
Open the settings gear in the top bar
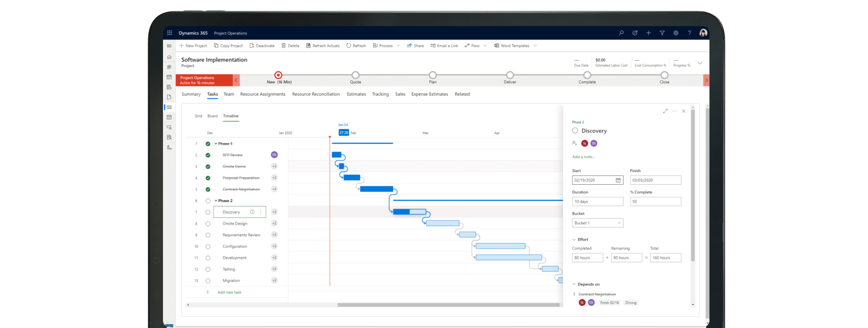point(676,33)
